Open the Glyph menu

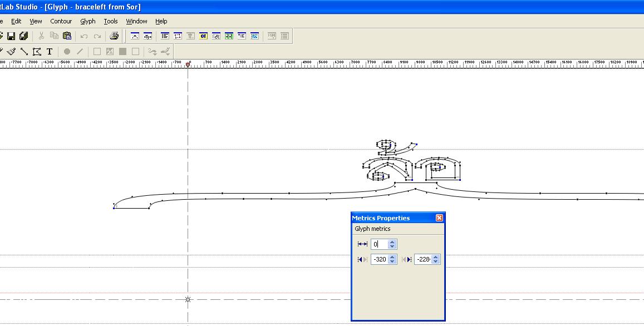click(x=88, y=21)
